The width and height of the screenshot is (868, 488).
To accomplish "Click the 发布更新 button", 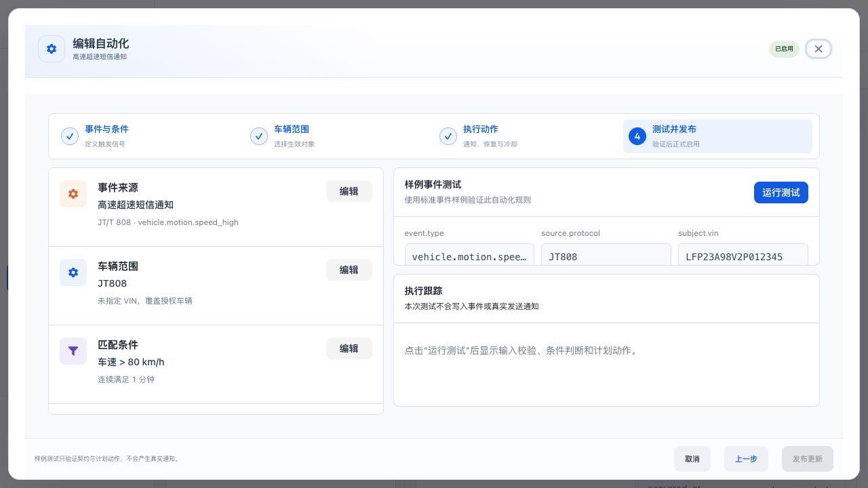I will (808, 459).
